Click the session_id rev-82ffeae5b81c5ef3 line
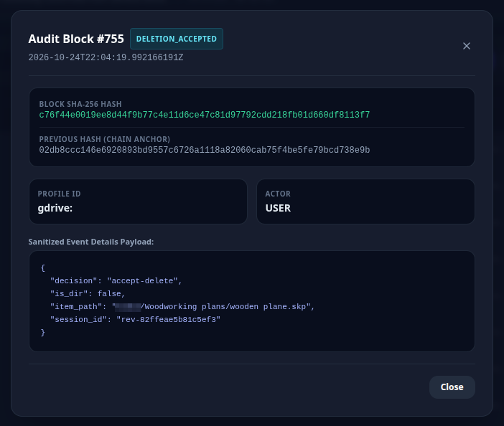This screenshot has width=504, height=426. coord(135,320)
